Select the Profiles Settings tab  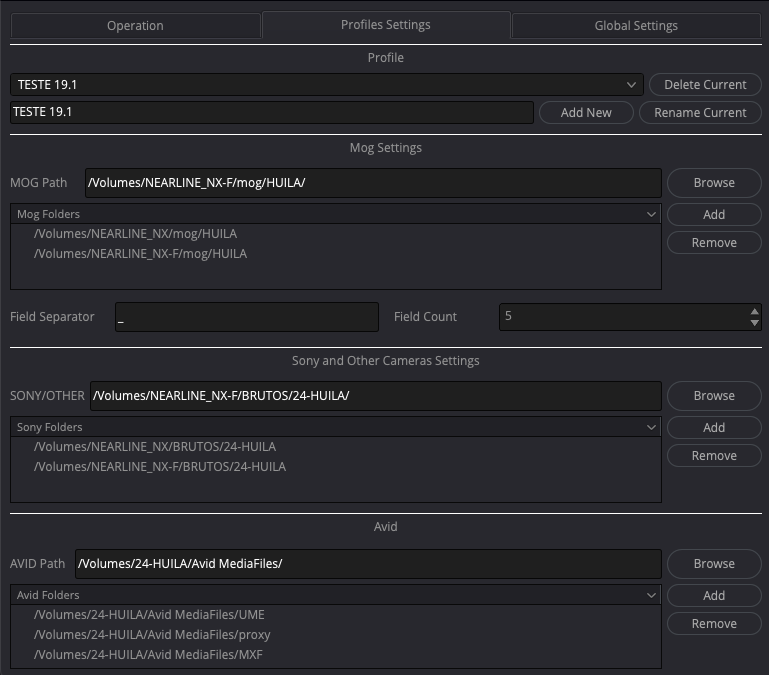tap(385, 25)
